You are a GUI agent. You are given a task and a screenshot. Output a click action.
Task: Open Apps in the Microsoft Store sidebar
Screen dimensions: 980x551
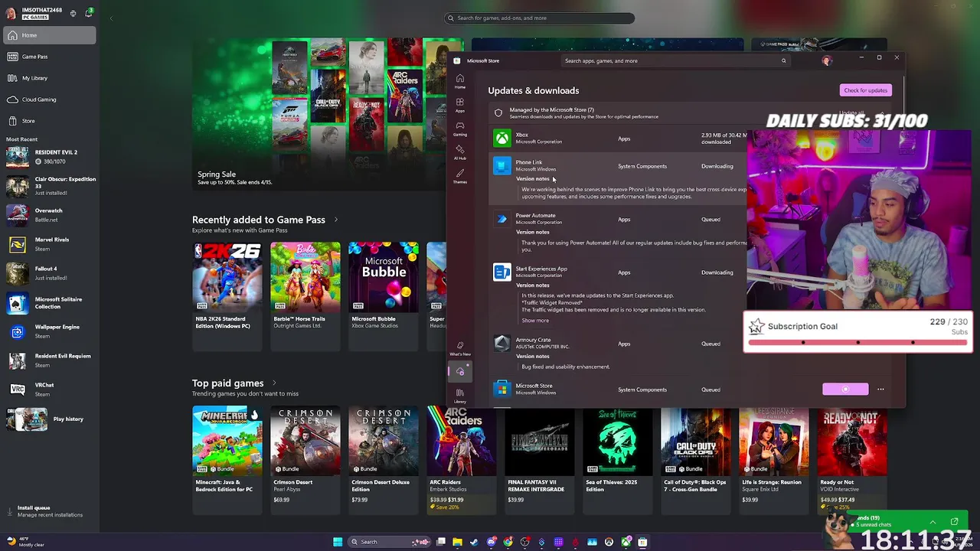click(459, 105)
